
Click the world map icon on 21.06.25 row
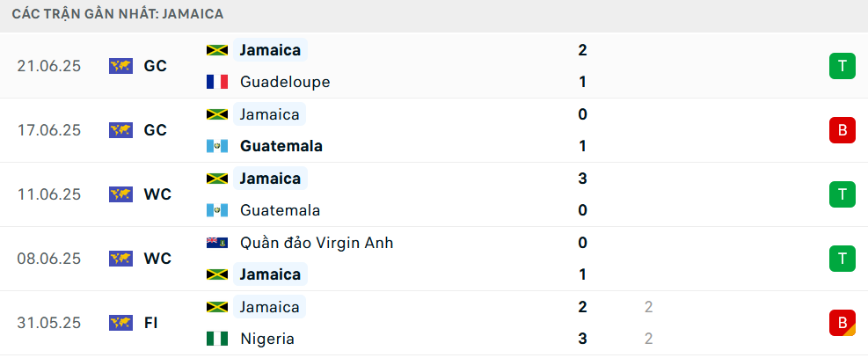pyautogui.click(x=120, y=66)
